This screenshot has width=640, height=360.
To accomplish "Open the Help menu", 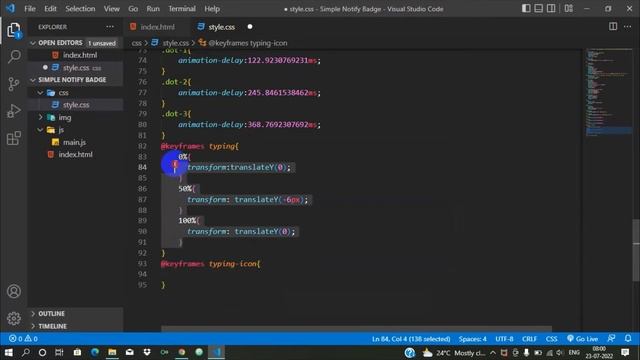I will point(212,9).
